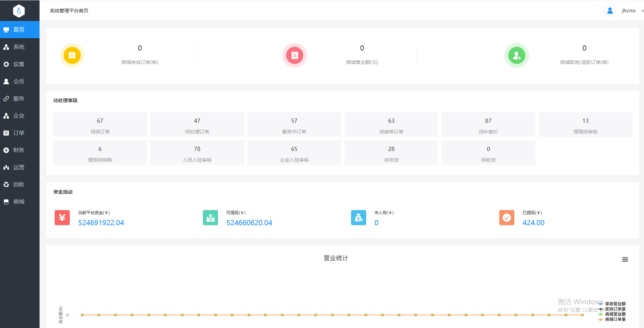The height and width of the screenshot is (328, 644).
Task: Click the hexagon logo in sidebar
Action: pos(19,11)
